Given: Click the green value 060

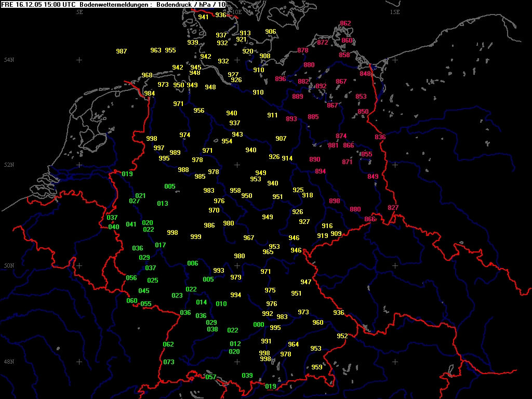Looking at the screenshot, I should click(131, 301).
